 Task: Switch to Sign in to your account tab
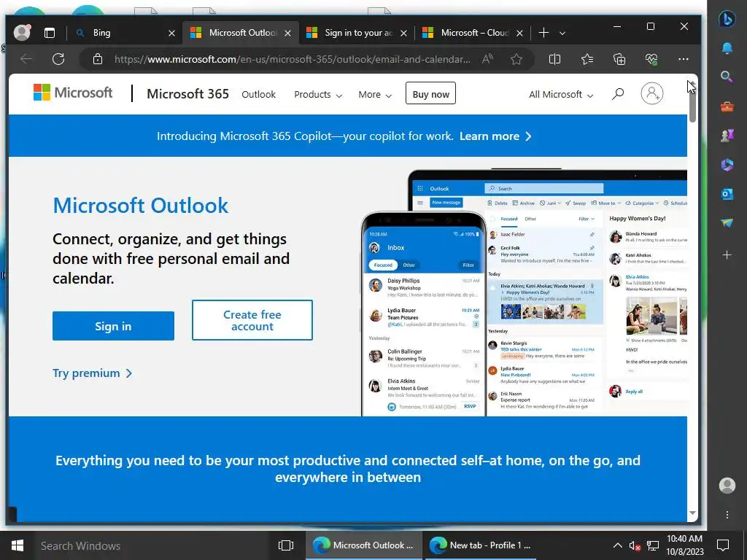pos(358,33)
